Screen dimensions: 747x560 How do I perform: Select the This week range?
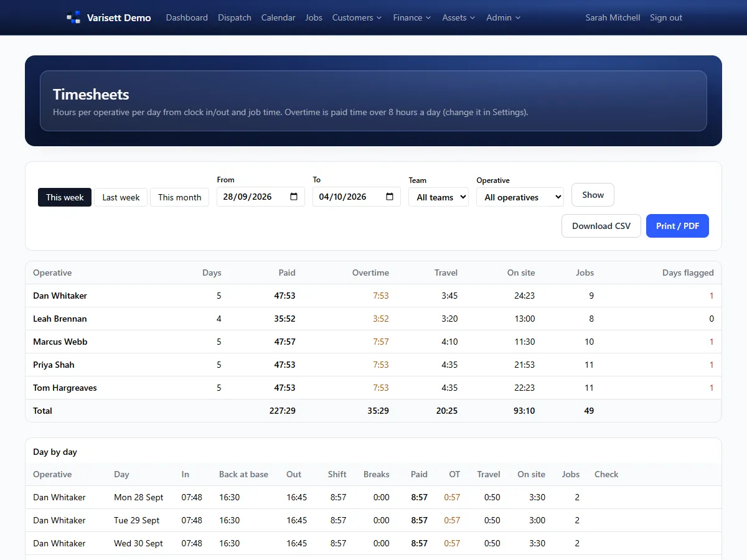65,197
